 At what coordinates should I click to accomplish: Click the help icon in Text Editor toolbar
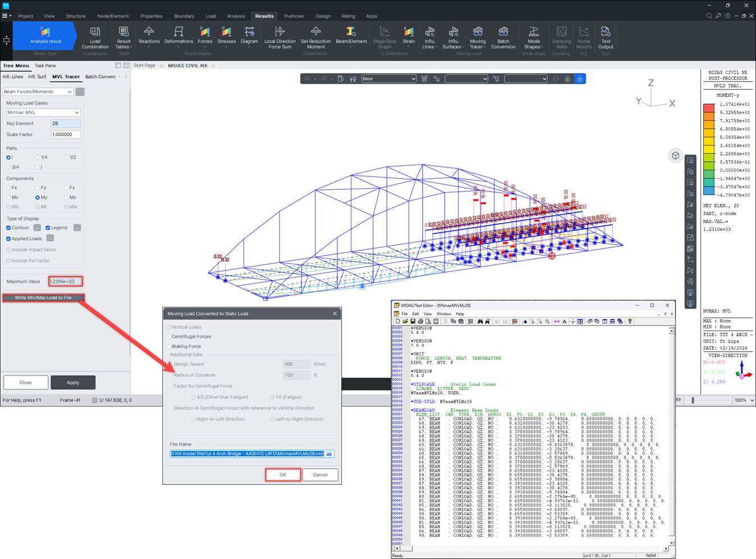630,322
